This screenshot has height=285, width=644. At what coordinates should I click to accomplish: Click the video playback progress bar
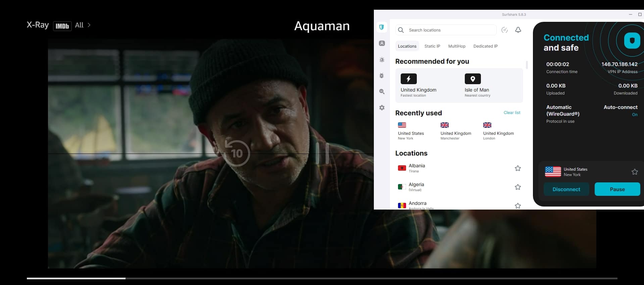(322, 278)
